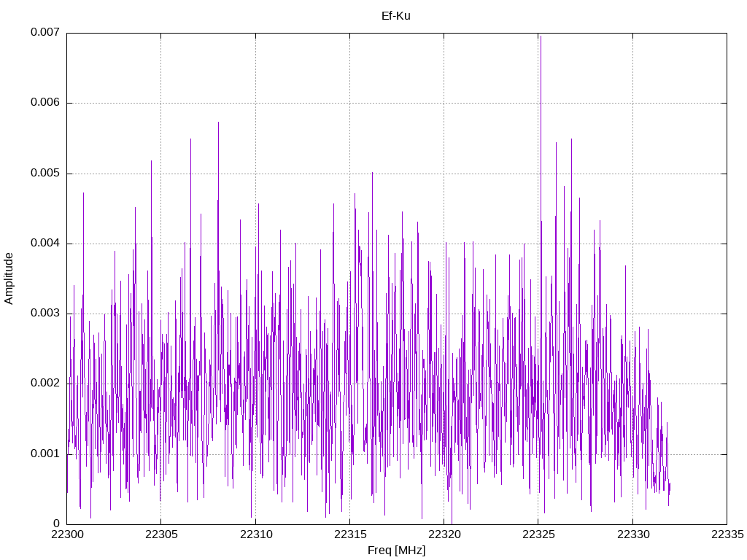Click the 0.004 y-axis tick label

(45, 243)
